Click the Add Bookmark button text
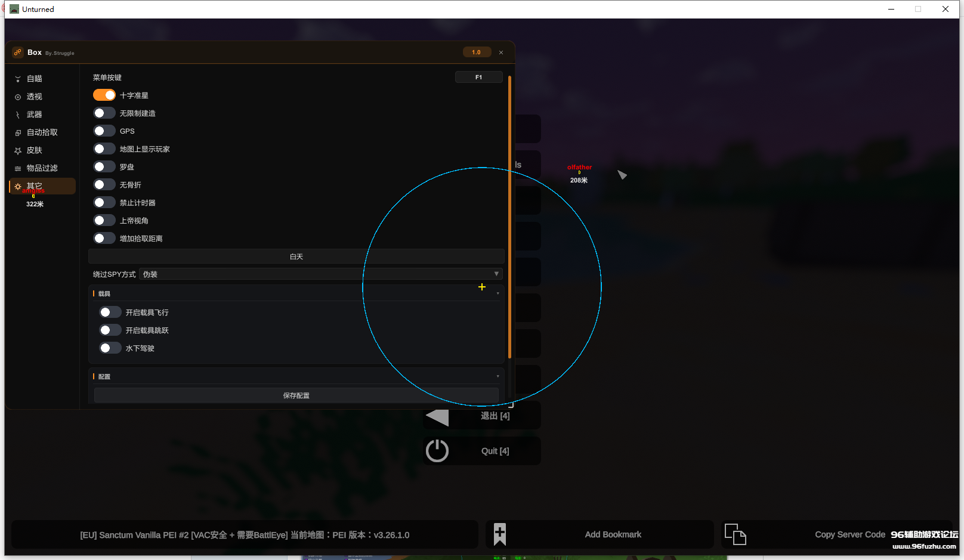 [613, 535]
